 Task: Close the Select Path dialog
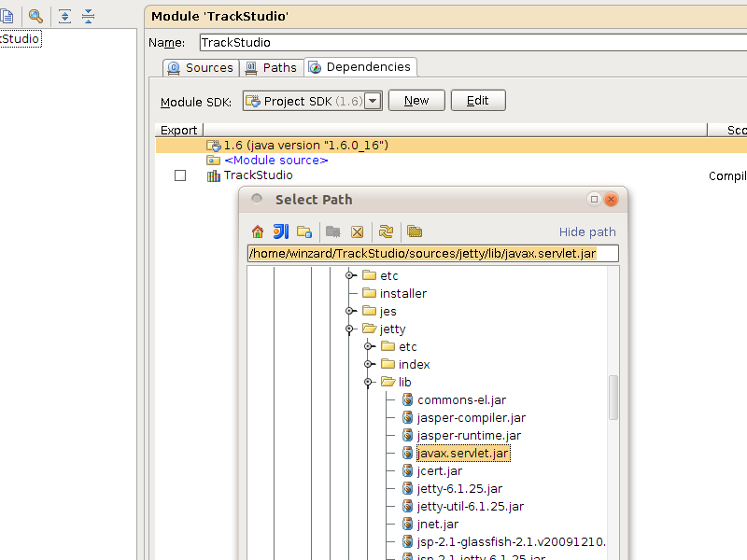(x=611, y=199)
